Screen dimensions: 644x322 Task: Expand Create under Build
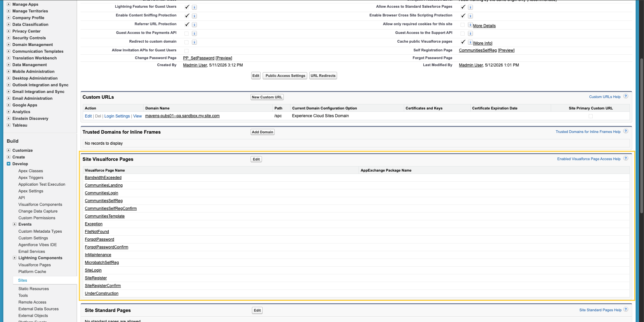click(9, 157)
